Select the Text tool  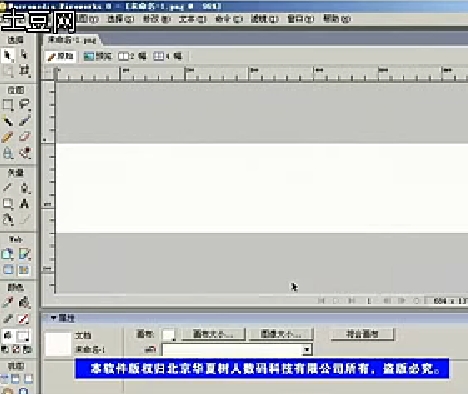point(24,203)
